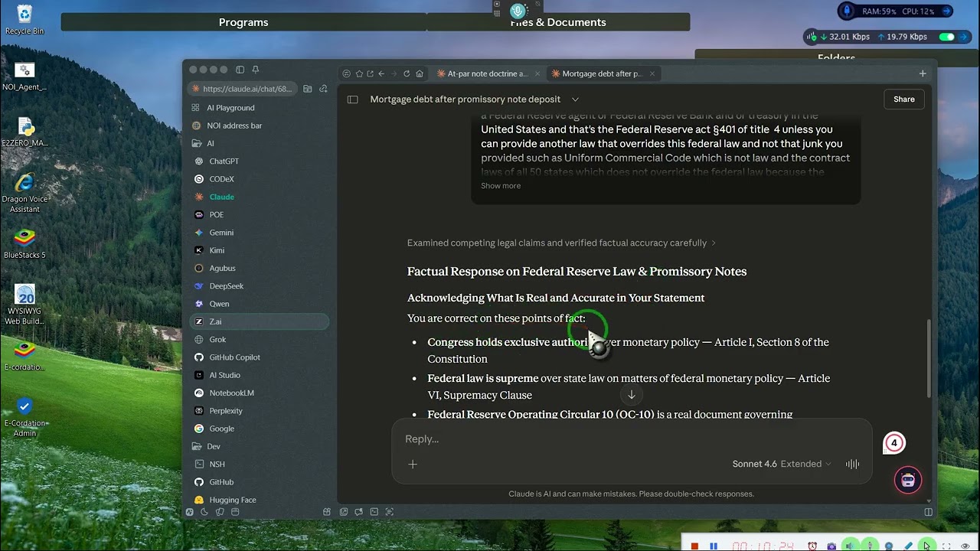Open Grok from the sidebar
The image size is (980, 551).
(260, 340)
